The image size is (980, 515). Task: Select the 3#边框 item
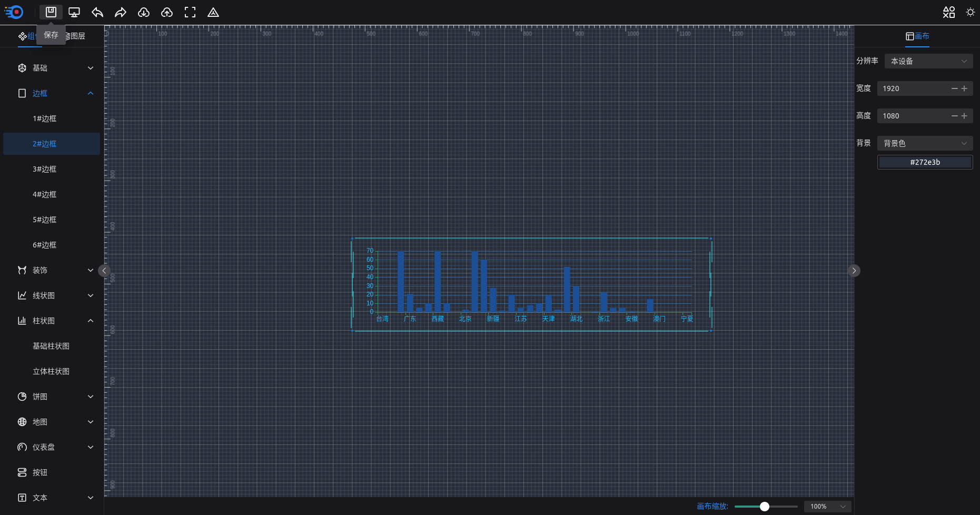coord(45,169)
